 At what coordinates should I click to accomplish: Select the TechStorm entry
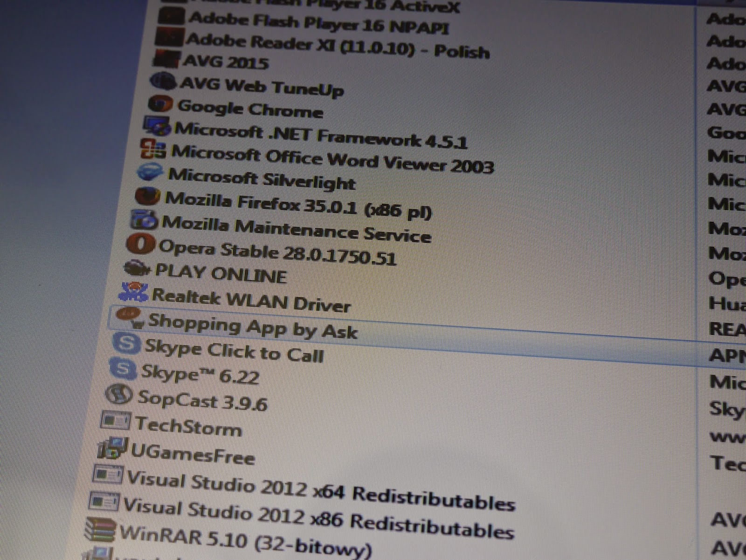tap(188, 426)
